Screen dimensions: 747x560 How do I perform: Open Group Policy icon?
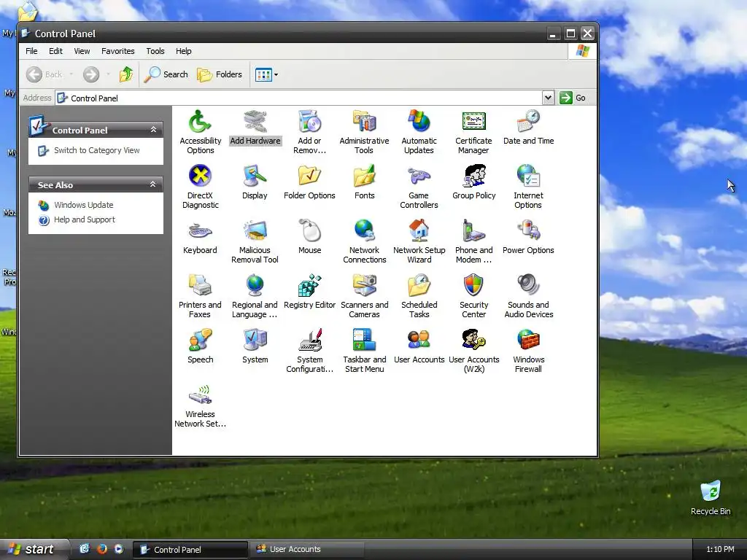(473, 182)
